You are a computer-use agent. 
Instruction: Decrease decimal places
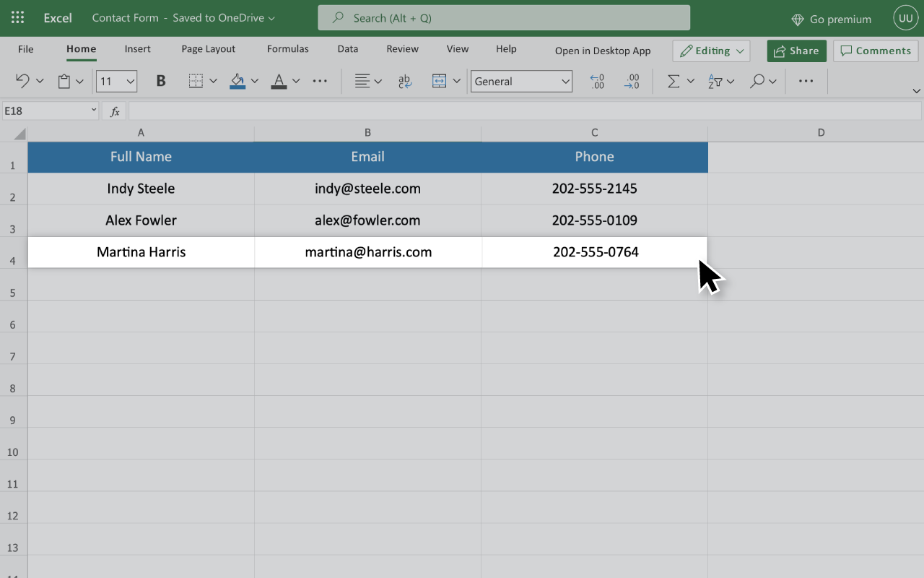tap(632, 81)
